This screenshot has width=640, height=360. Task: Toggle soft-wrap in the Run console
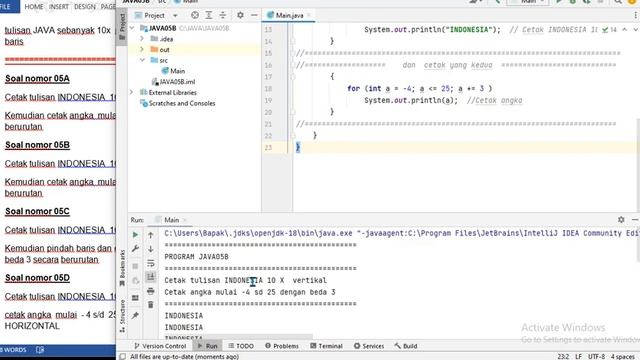151,263
